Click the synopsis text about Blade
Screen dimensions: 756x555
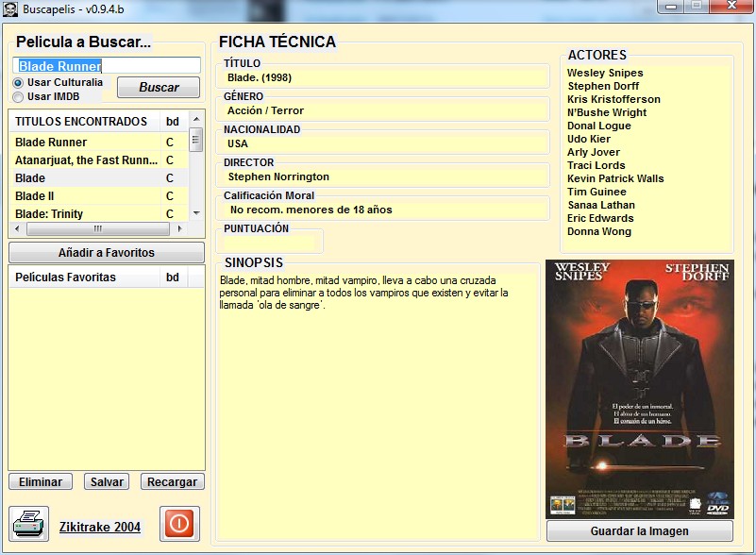click(364, 293)
